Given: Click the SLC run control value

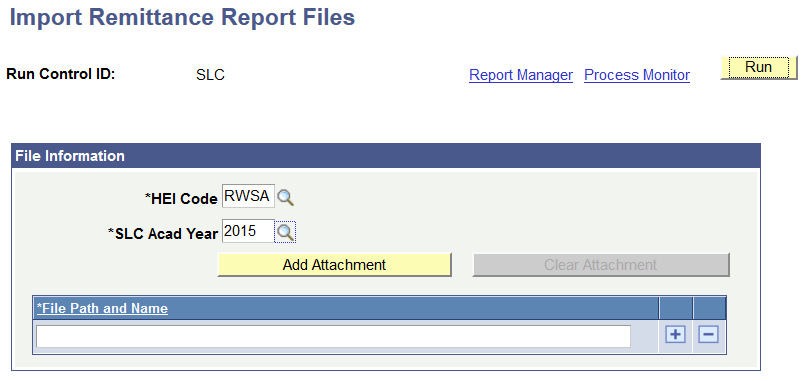Looking at the screenshot, I should click(211, 75).
